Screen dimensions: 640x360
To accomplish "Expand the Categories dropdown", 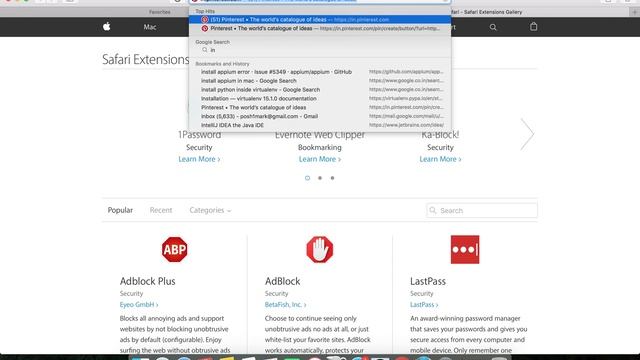I will pos(210,210).
